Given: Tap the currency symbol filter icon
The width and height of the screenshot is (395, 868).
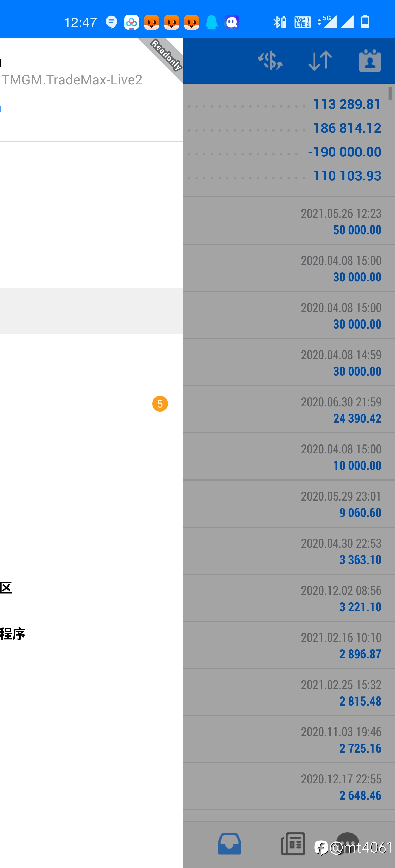Looking at the screenshot, I should 270,61.
